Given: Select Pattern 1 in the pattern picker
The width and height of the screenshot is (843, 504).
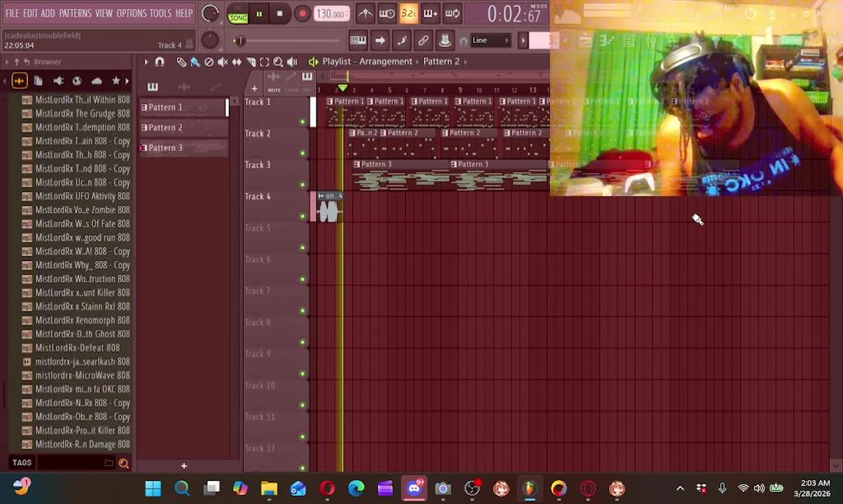Looking at the screenshot, I should point(182,107).
